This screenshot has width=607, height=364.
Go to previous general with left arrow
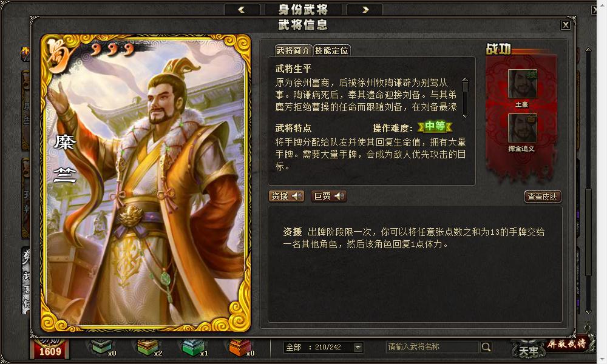point(242,10)
